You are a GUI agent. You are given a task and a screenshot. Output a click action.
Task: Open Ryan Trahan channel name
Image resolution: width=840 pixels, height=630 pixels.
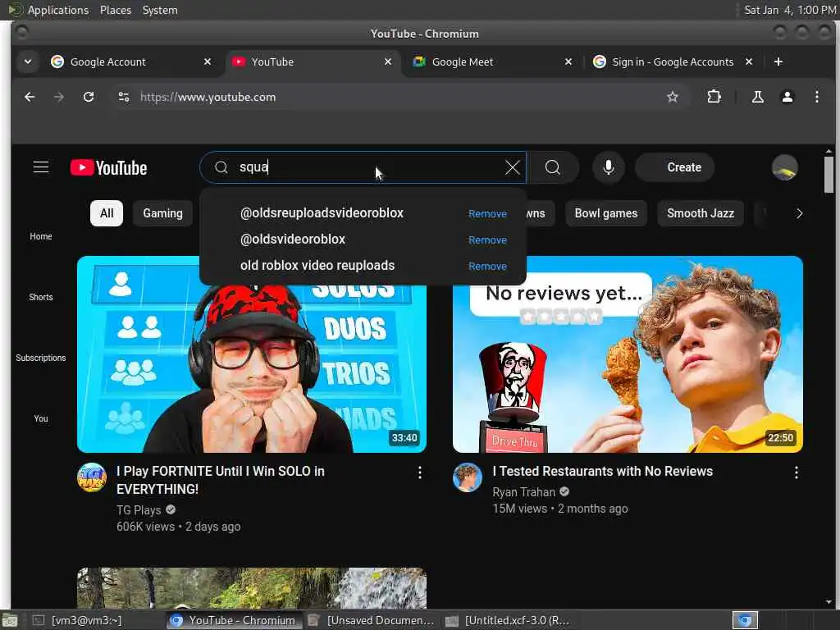point(524,492)
